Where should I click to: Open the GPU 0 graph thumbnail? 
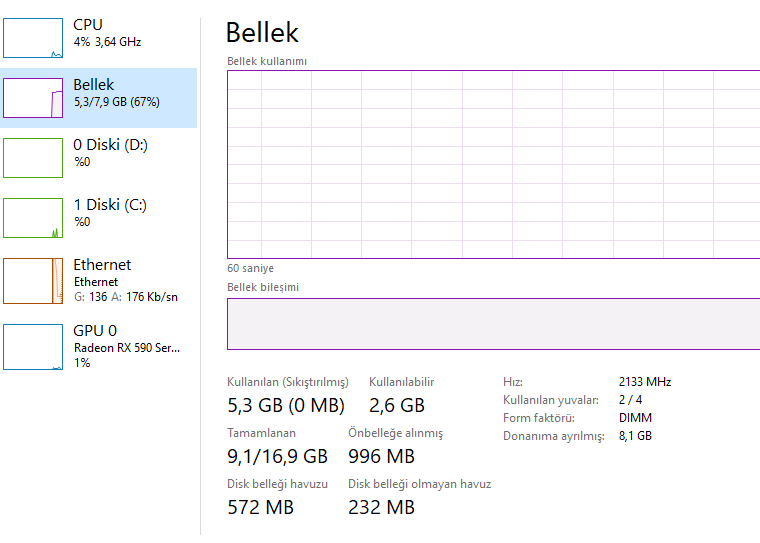point(33,346)
